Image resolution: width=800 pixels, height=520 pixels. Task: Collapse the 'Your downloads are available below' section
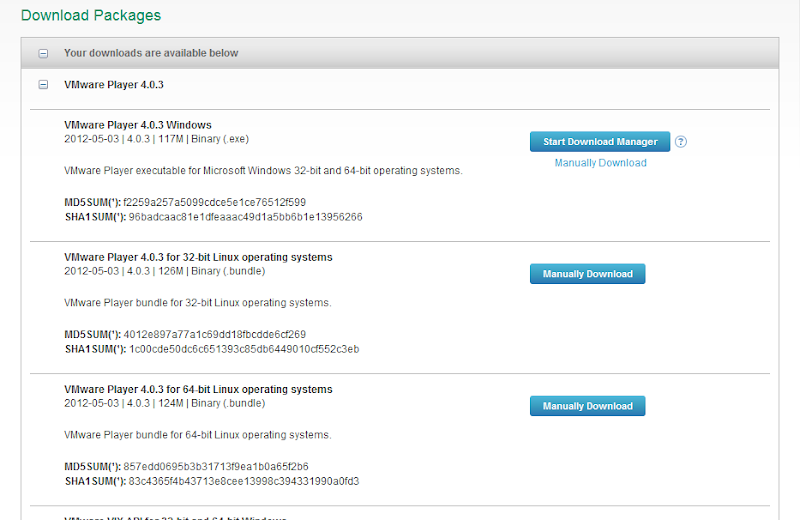coord(43,53)
